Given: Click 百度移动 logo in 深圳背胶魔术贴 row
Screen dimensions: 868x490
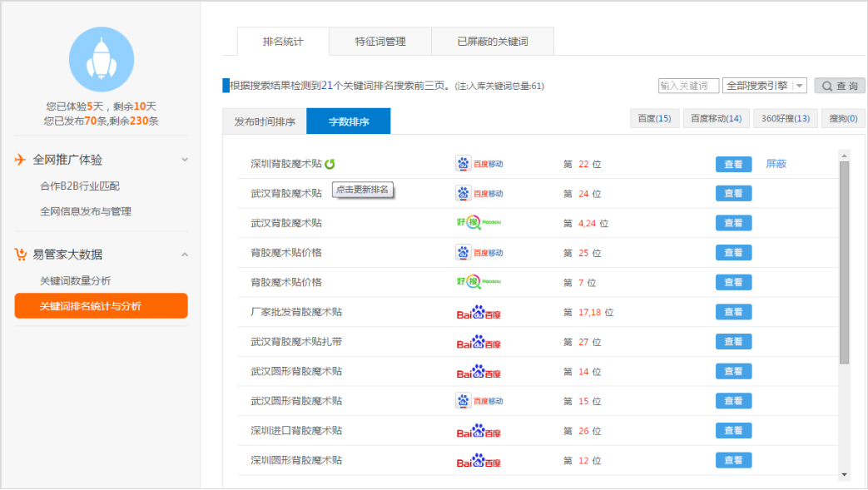Looking at the screenshot, I should pyautogui.click(x=479, y=164).
